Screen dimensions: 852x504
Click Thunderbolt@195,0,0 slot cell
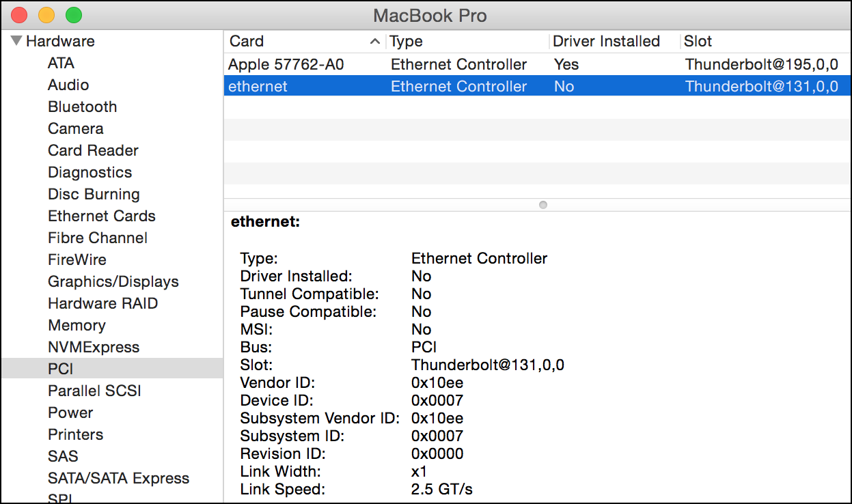pos(761,64)
